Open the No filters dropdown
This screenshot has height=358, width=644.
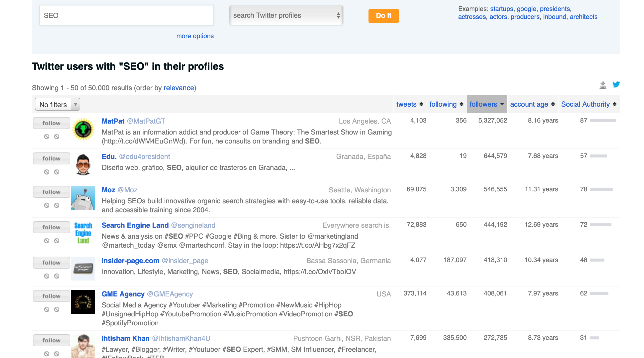[58, 104]
